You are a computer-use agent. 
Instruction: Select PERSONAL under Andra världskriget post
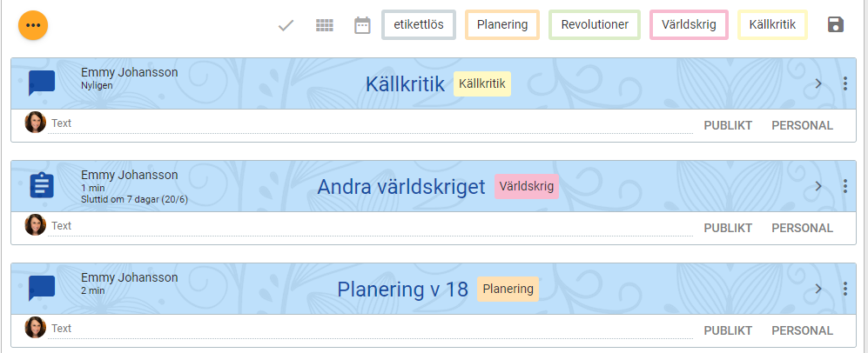point(802,228)
